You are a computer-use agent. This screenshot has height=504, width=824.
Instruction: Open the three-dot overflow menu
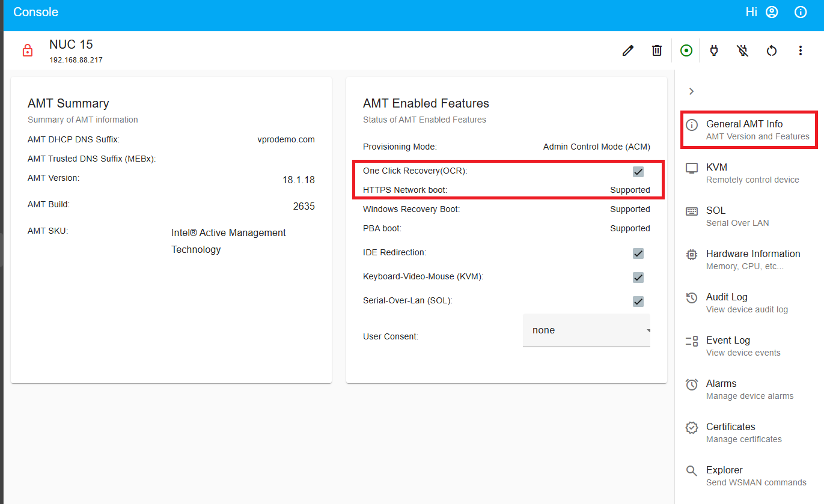pyautogui.click(x=801, y=50)
